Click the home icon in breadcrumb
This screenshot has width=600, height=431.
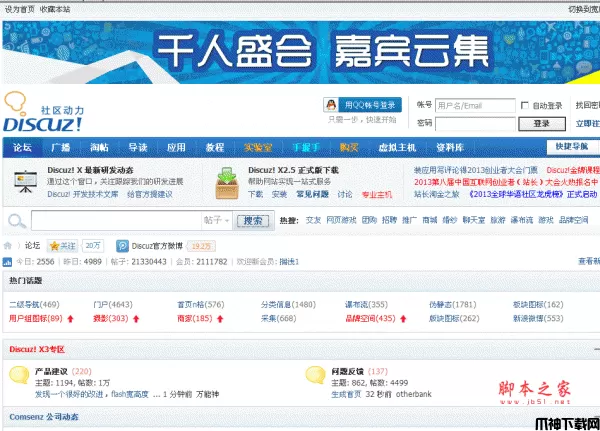(9, 245)
